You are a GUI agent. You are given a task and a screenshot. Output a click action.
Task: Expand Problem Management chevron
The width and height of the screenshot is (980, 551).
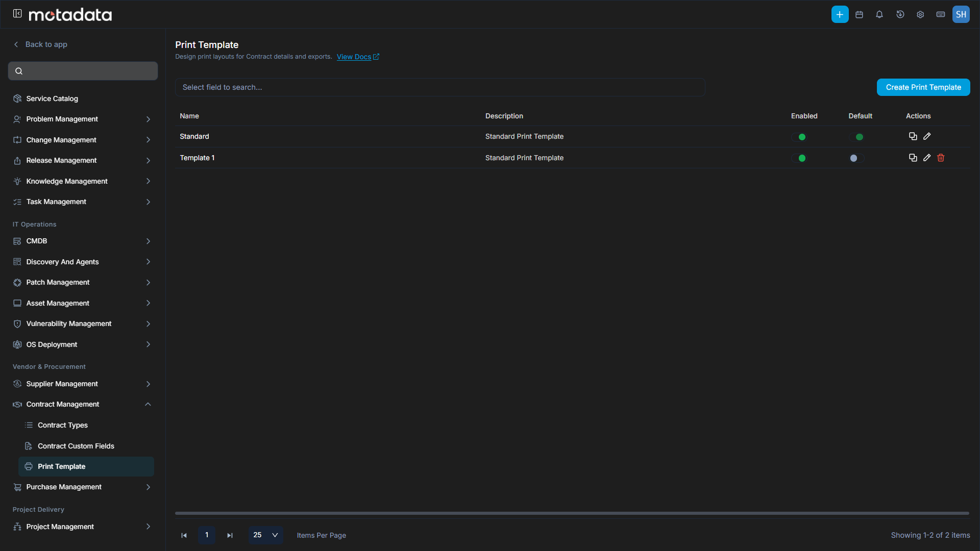pyautogui.click(x=148, y=119)
